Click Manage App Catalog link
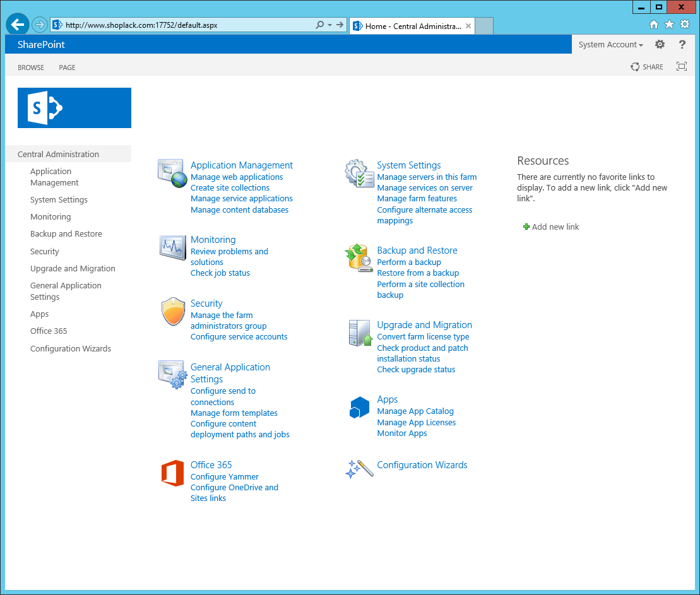This screenshot has width=700, height=595. point(415,411)
